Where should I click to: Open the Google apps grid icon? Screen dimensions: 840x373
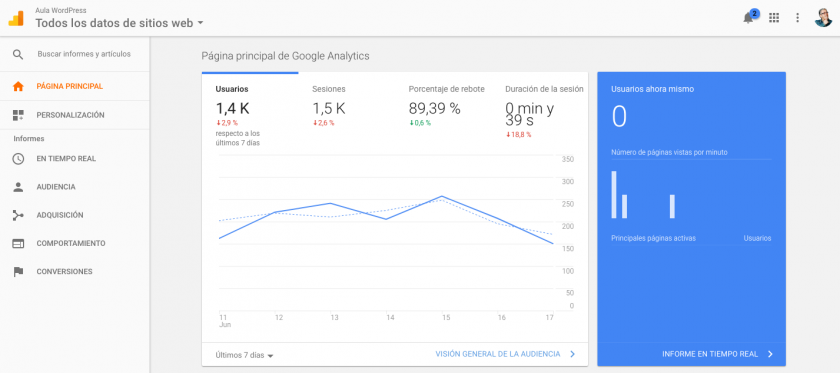click(774, 18)
